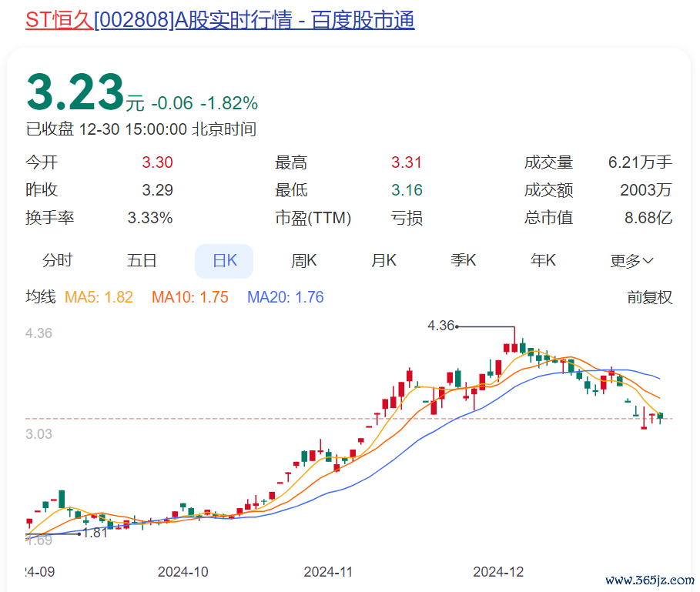
Task: Switch to the 分时 chart tab
Action: (x=57, y=260)
